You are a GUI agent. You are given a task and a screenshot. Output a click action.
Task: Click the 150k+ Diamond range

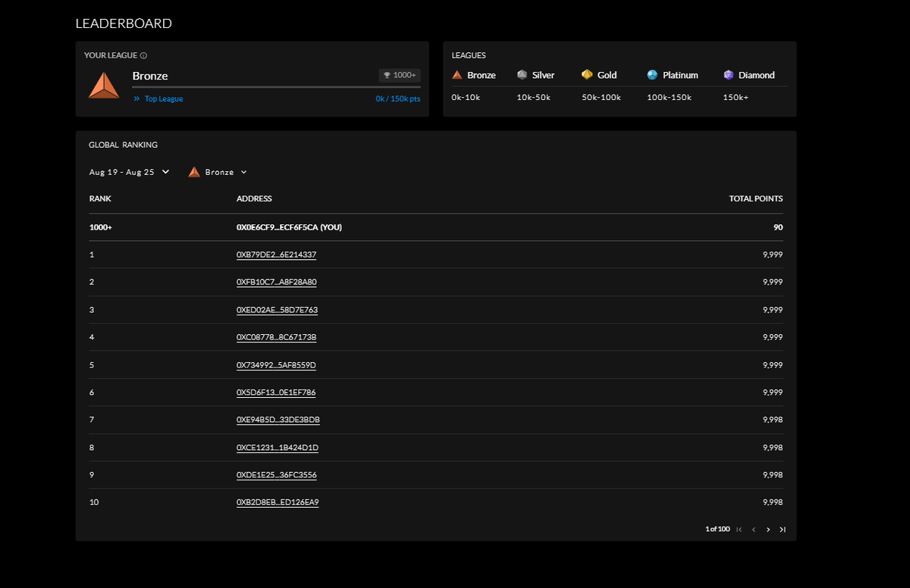coord(736,98)
